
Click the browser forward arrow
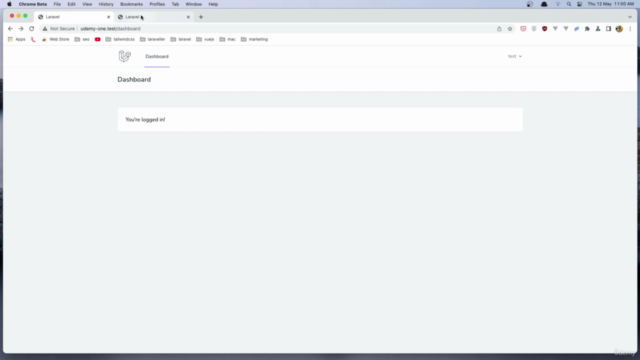point(21,29)
